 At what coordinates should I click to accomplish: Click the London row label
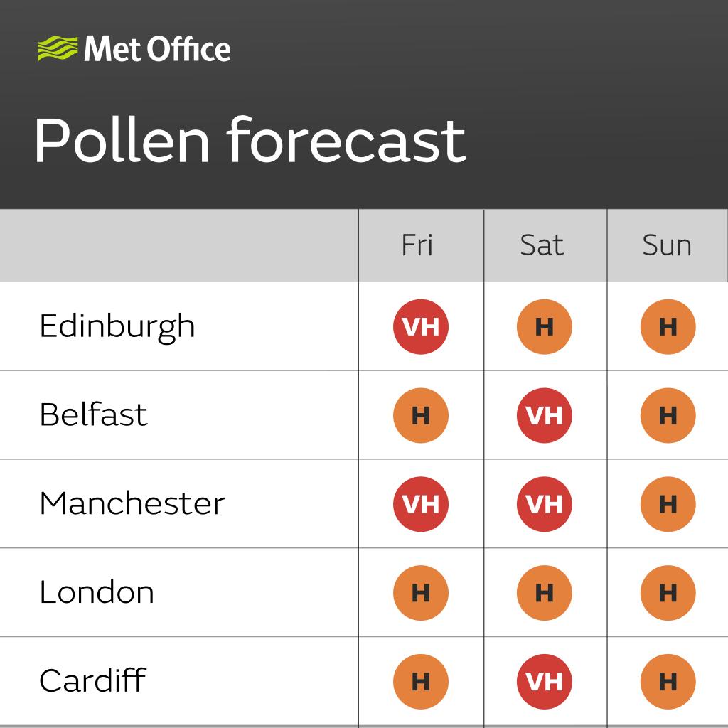point(97,592)
